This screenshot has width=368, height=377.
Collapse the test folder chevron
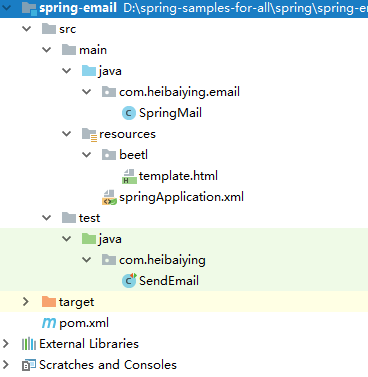pyautogui.click(x=47, y=218)
